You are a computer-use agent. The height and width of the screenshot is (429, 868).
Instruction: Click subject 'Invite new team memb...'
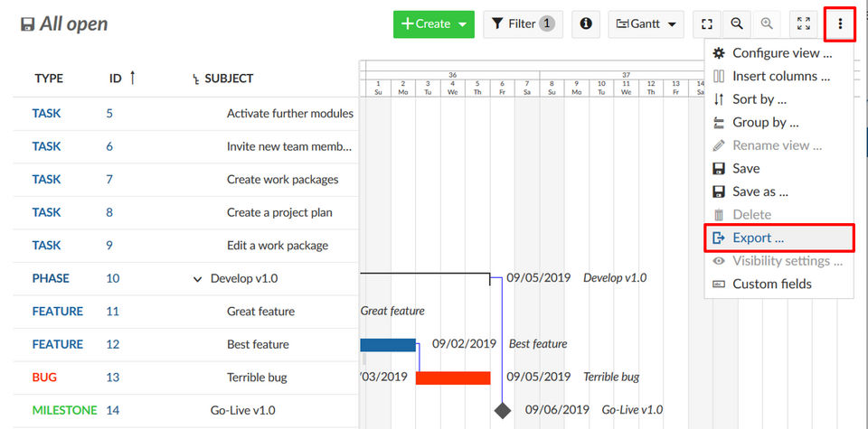[288, 146]
